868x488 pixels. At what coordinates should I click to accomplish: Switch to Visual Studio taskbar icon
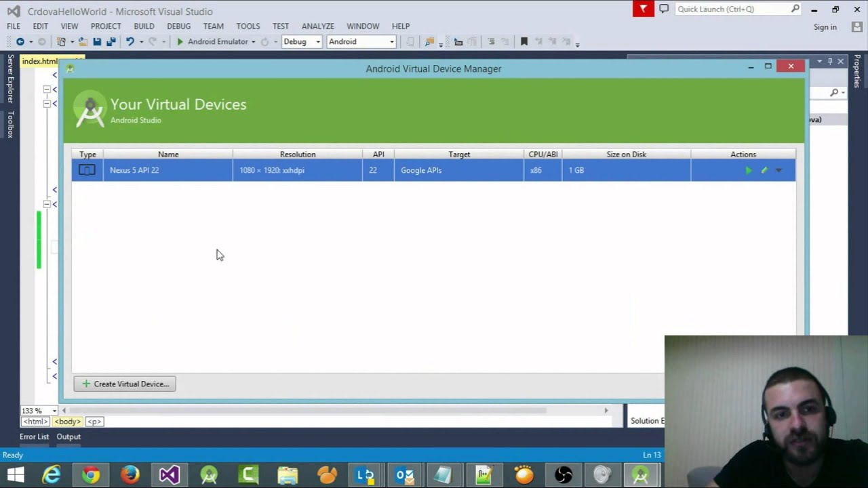[x=169, y=475]
